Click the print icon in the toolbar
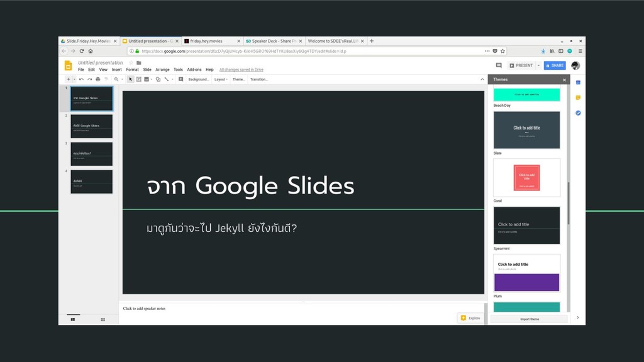644x362 pixels. tap(97, 79)
